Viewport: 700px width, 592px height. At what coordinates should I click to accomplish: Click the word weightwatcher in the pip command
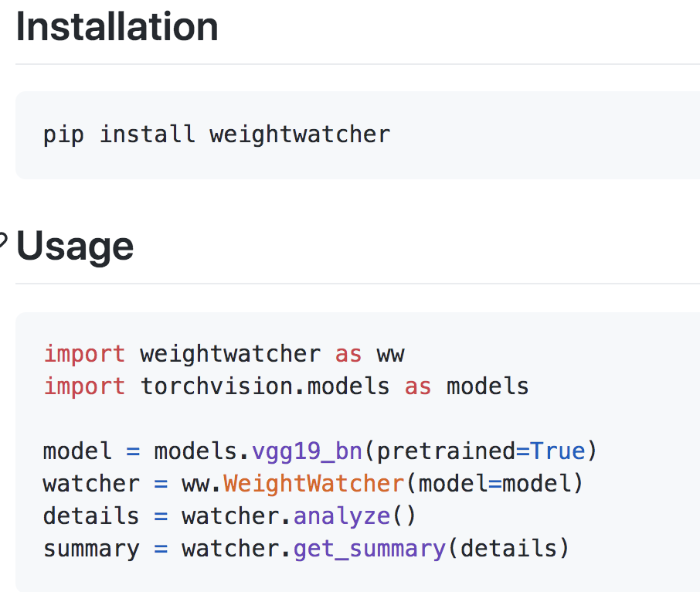(x=300, y=134)
